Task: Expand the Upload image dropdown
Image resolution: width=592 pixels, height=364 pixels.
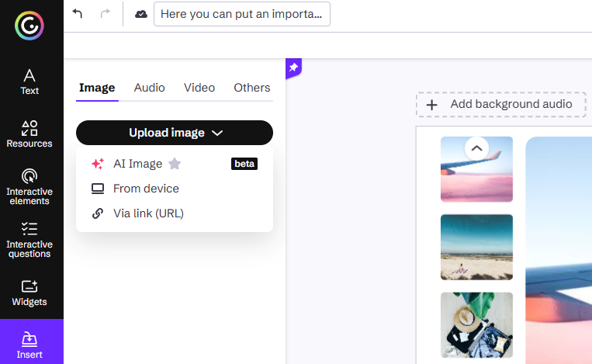Action: tap(175, 133)
